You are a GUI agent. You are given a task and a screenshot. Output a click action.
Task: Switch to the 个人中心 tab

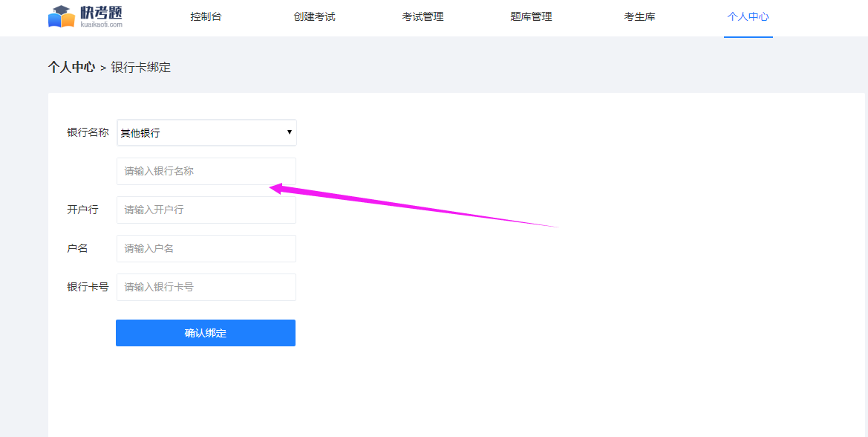coord(748,16)
